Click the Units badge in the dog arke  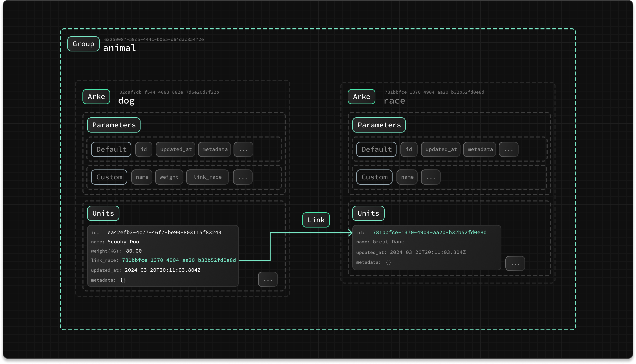[103, 213]
